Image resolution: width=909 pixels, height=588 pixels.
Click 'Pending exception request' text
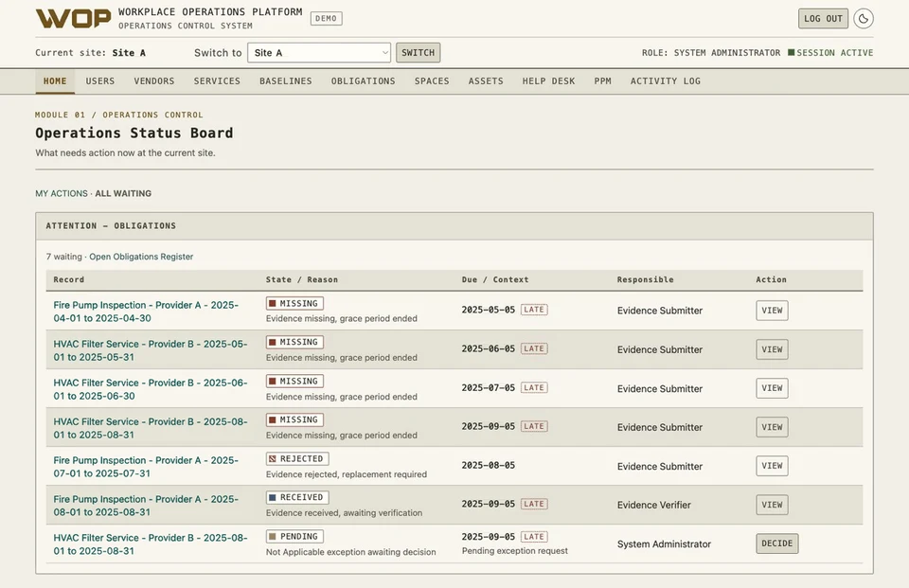pos(515,551)
